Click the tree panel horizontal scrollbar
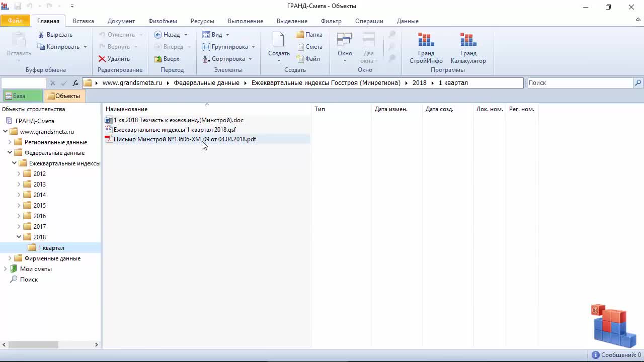644x362 pixels. pos(33,345)
